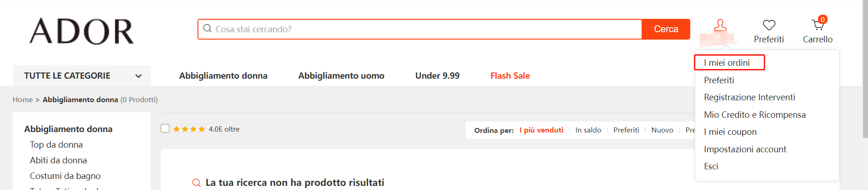
Task: Open the Preferiti heart icon
Action: coord(769,25)
